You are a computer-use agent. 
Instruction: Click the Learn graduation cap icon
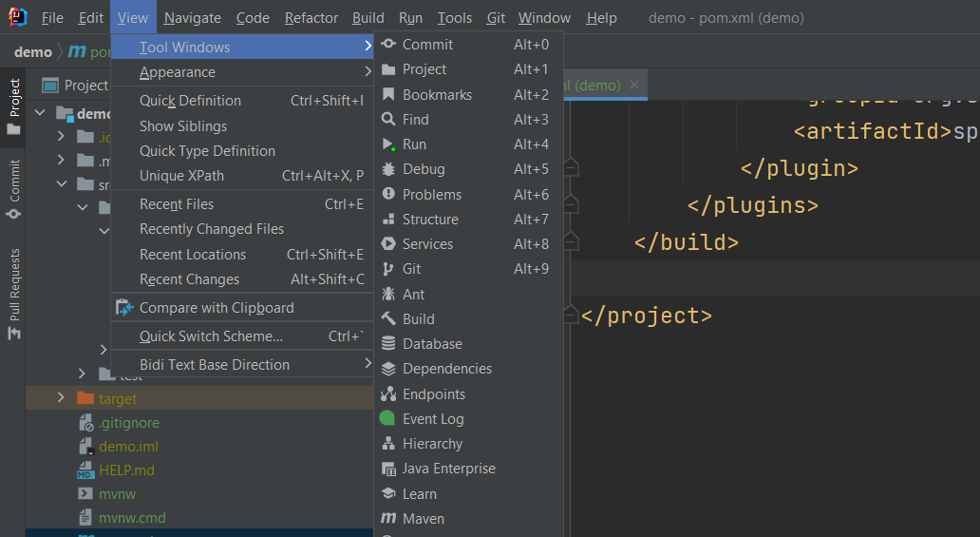coord(388,493)
